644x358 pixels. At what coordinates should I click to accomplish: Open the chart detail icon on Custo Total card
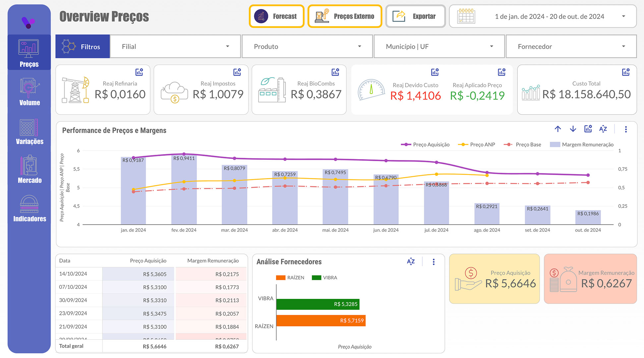pyautogui.click(x=626, y=72)
